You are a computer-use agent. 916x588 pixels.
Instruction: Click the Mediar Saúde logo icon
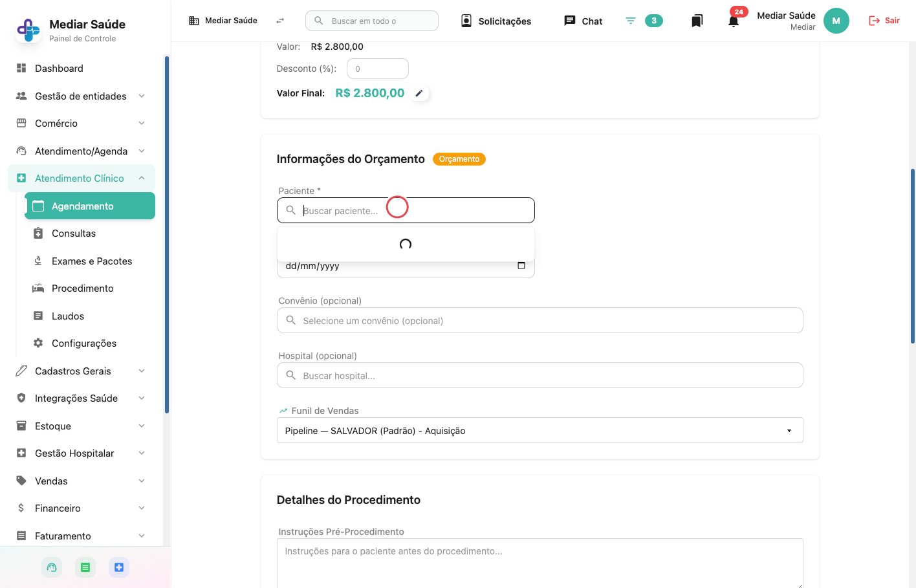pos(28,30)
